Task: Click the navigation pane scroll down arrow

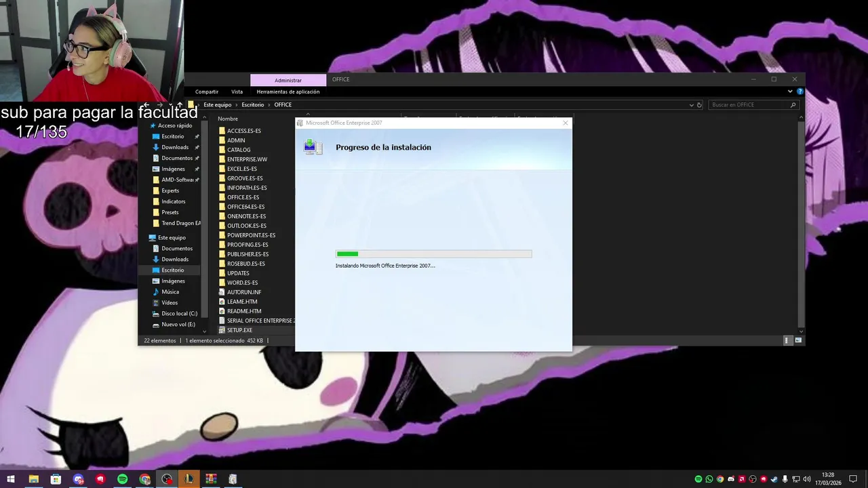Action: [x=204, y=331]
